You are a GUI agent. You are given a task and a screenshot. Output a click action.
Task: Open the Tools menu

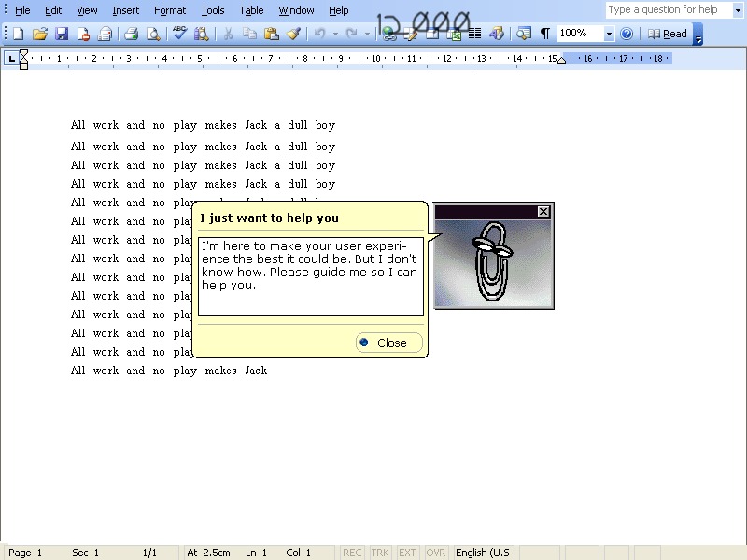tap(213, 10)
